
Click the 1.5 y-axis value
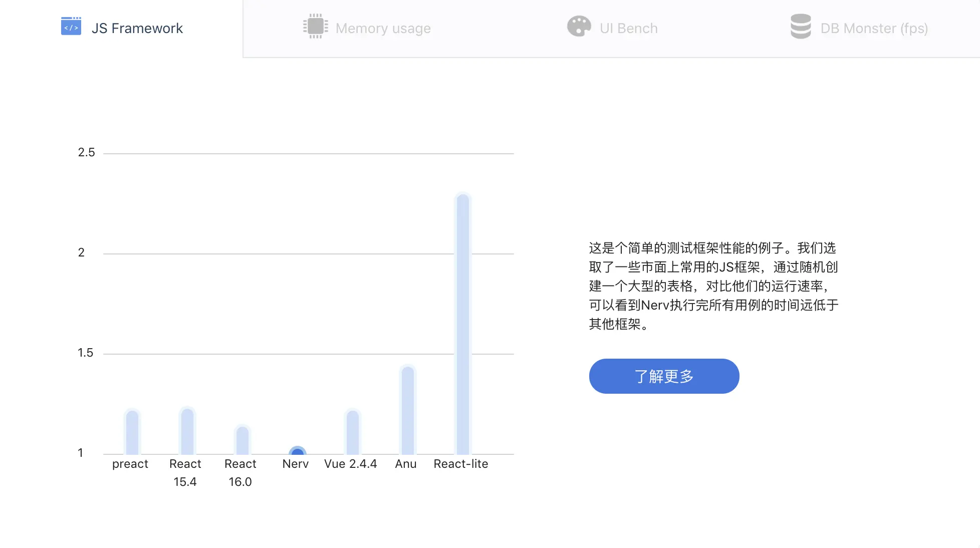point(86,353)
